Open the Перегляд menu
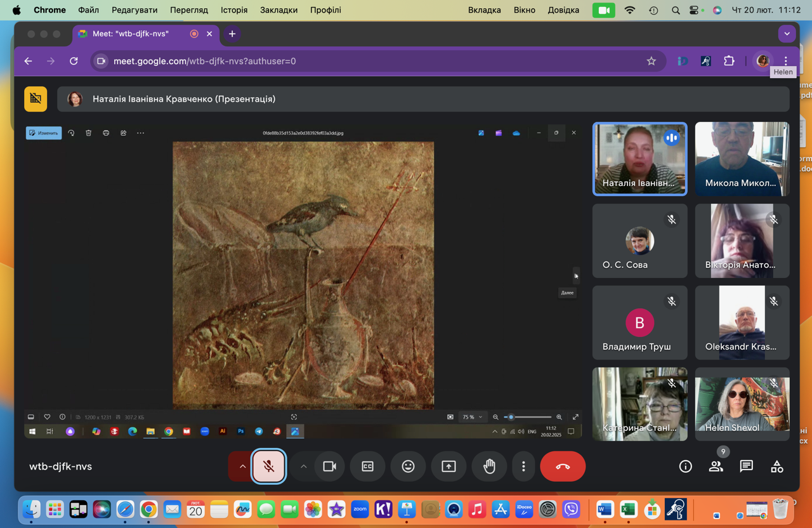Screen dimensions: 812x528 [x=189, y=10]
